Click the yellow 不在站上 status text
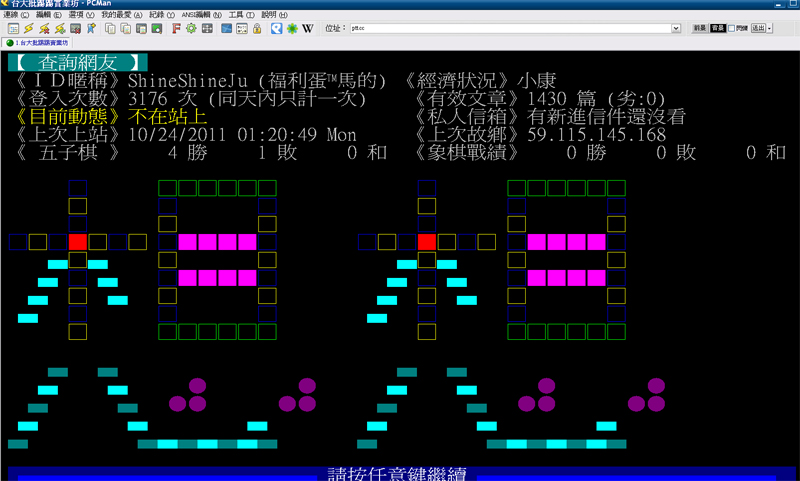 point(167,117)
